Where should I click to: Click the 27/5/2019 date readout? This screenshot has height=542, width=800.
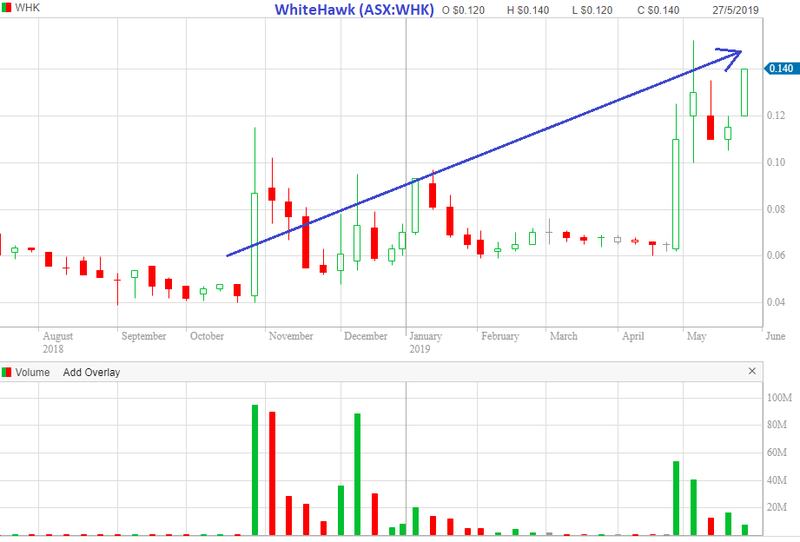pyautogui.click(x=735, y=10)
